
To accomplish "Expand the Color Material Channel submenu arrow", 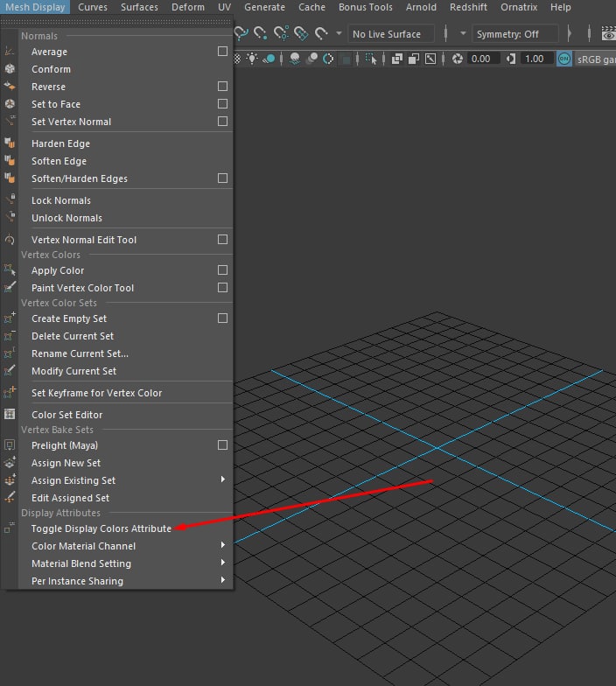I will coord(223,545).
